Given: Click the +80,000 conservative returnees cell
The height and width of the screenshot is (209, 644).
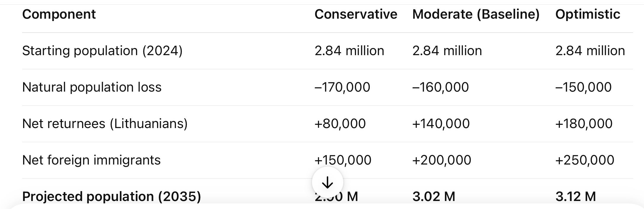Looking at the screenshot, I should click(x=340, y=124).
